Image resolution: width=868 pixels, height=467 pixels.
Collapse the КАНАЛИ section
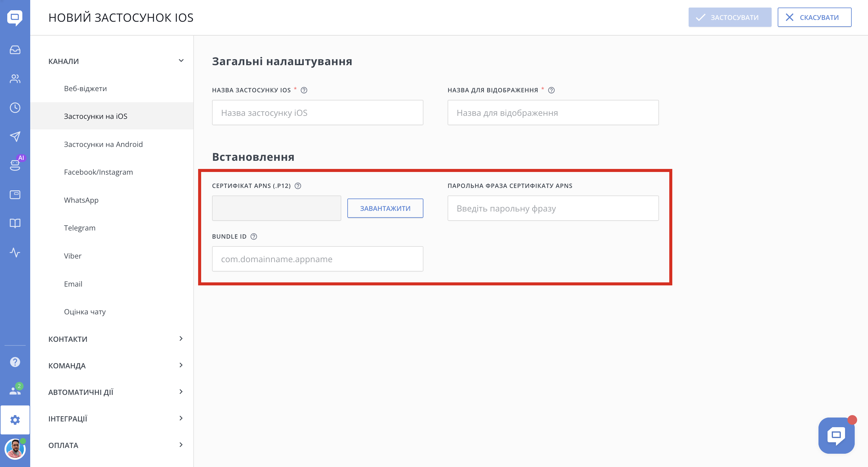(181, 61)
